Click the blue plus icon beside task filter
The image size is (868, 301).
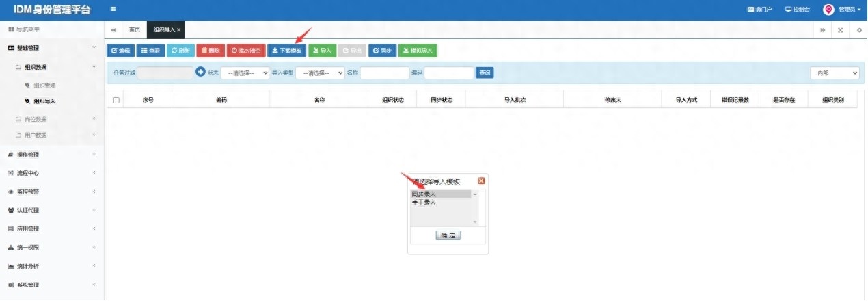tap(200, 72)
